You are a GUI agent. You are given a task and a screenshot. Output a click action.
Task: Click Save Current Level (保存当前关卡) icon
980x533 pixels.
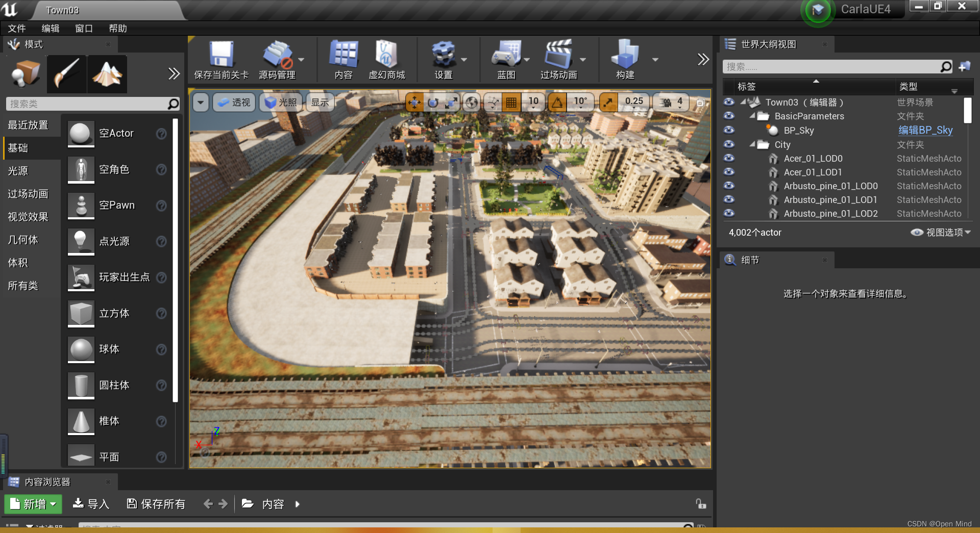pos(222,55)
